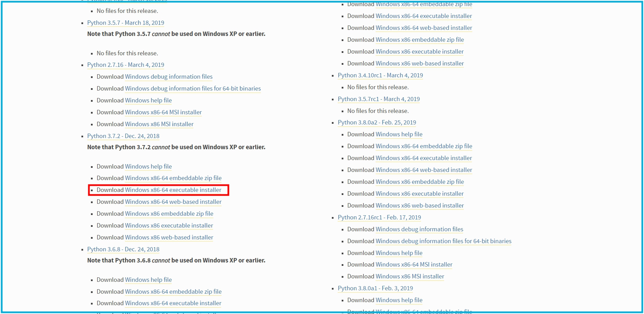This screenshot has height=314, width=644.
Task: Download x86-64 embeddable zip file for Python 3.6.8
Action: pyautogui.click(x=173, y=292)
